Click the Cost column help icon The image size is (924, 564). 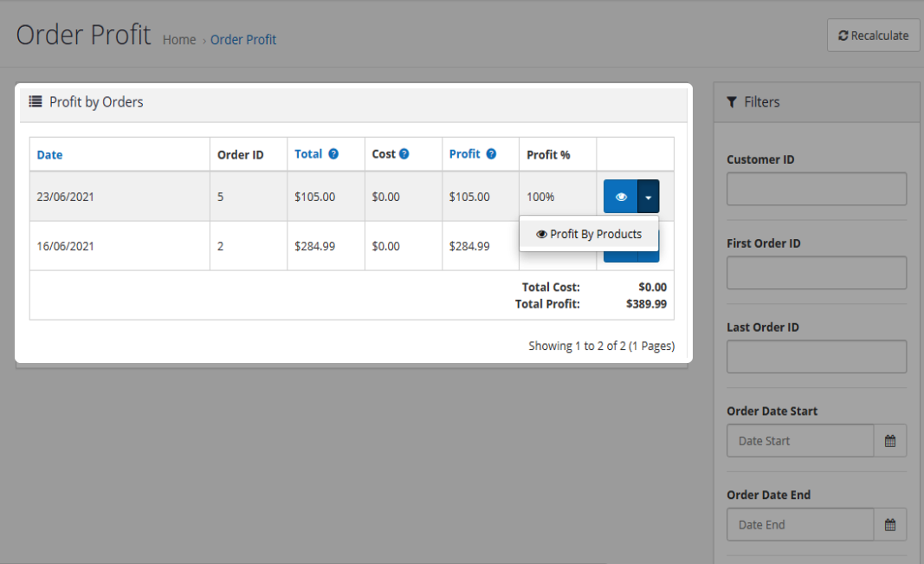point(404,154)
